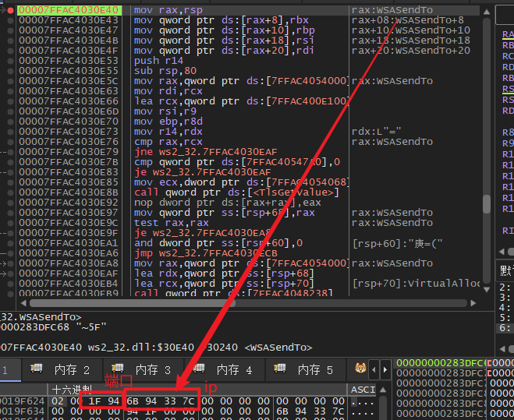Viewport: 514px width, 420px height.
Task: Select the 'sub rsp,80' instruction
Action: click(165, 71)
